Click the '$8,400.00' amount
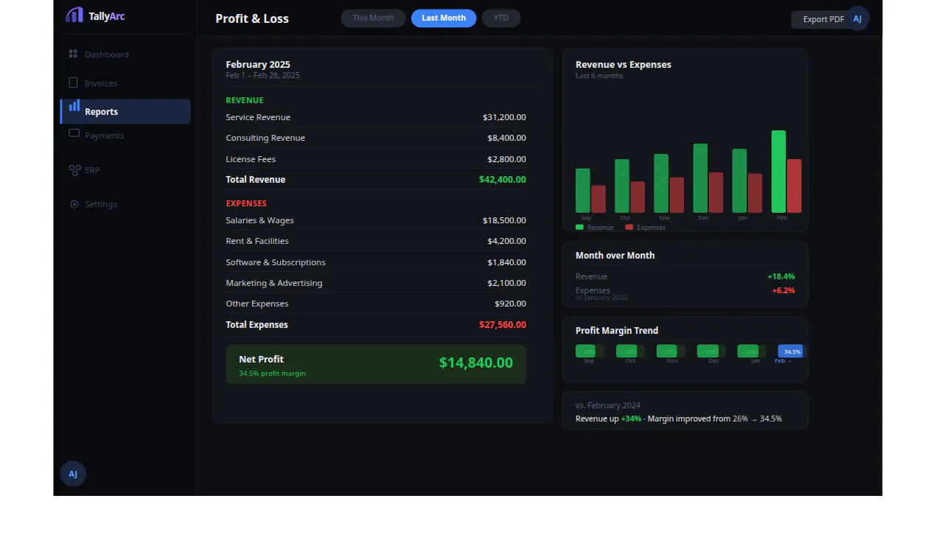Viewport: 936px width, 560px height. point(506,138)
